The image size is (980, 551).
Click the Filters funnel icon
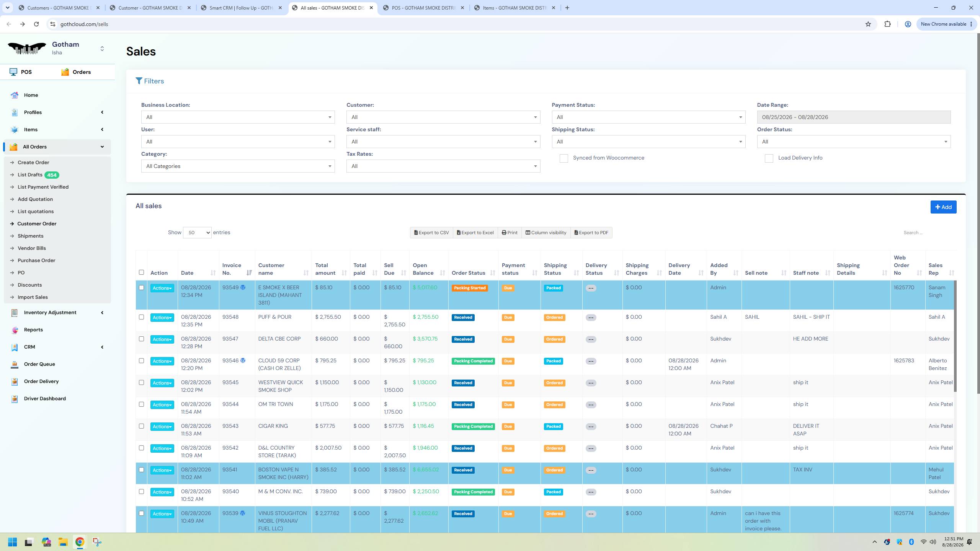[139, 81]
